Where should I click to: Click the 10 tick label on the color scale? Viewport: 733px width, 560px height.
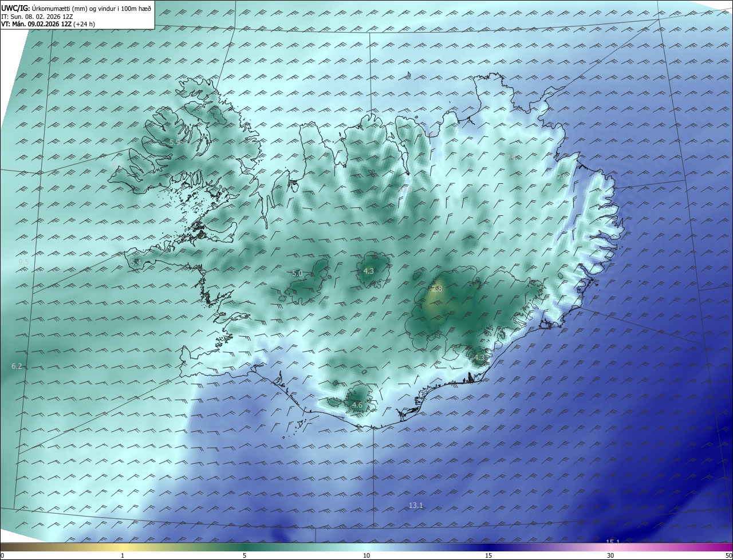(366, 555)
